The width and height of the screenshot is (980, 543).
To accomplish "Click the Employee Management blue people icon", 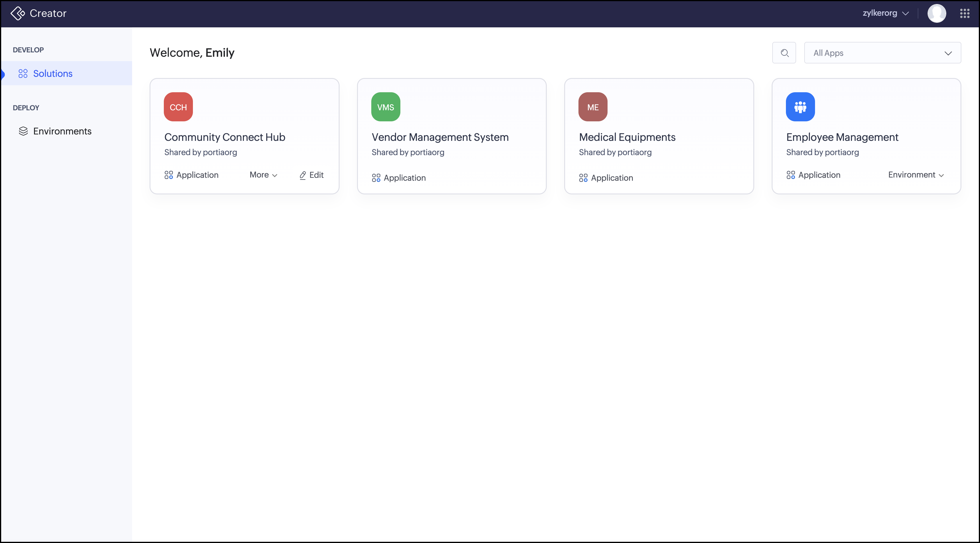I will [800, 107].
